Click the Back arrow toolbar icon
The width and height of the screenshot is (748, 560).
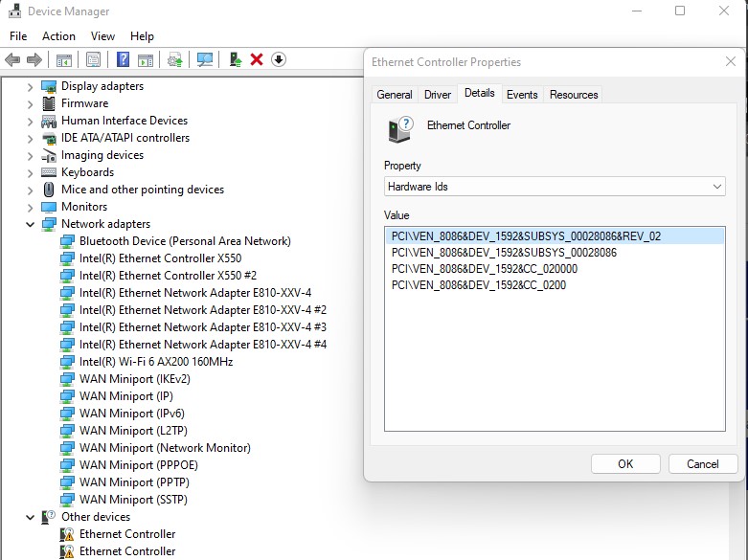[x=12, y=59]
